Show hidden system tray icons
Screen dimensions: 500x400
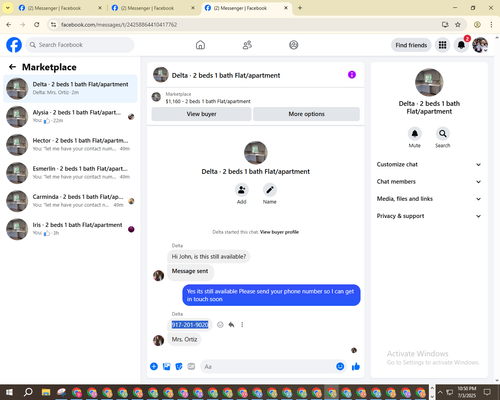pyautogui.click(x=440, y=392)
